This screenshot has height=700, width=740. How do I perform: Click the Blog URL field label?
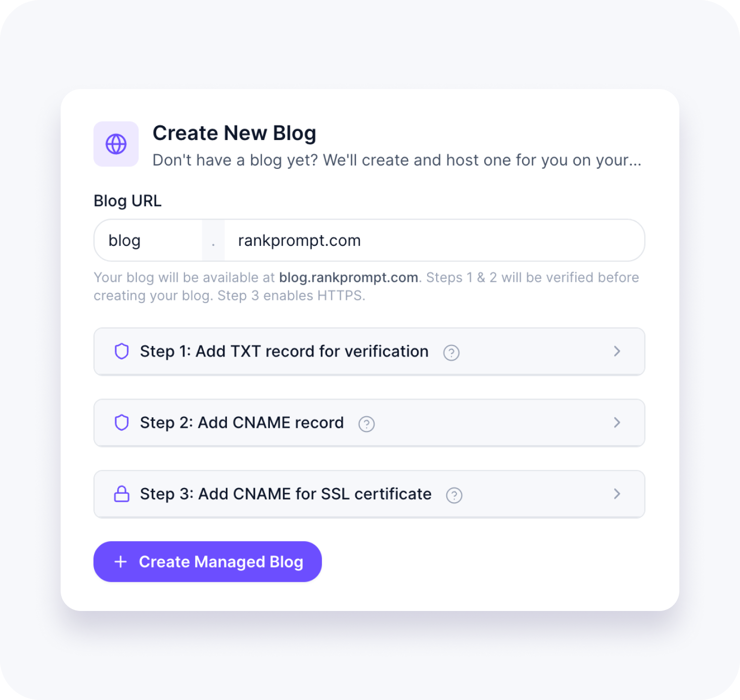coord(128,201)
